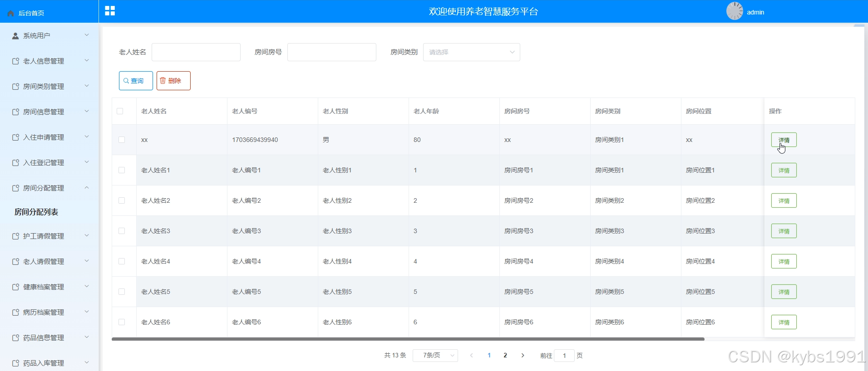Screen dimensions: 868x371
Task: Expand the 系统用户 menu chevron
Action: tap(87, 35)
